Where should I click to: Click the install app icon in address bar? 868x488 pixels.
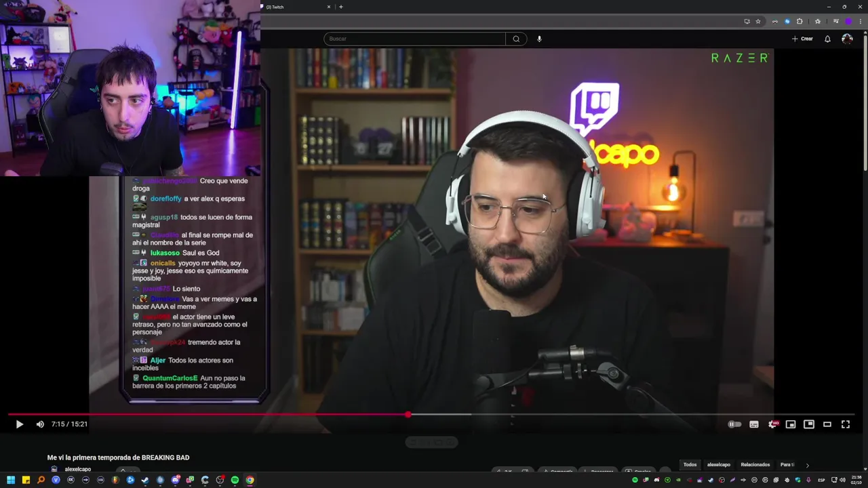747,21
